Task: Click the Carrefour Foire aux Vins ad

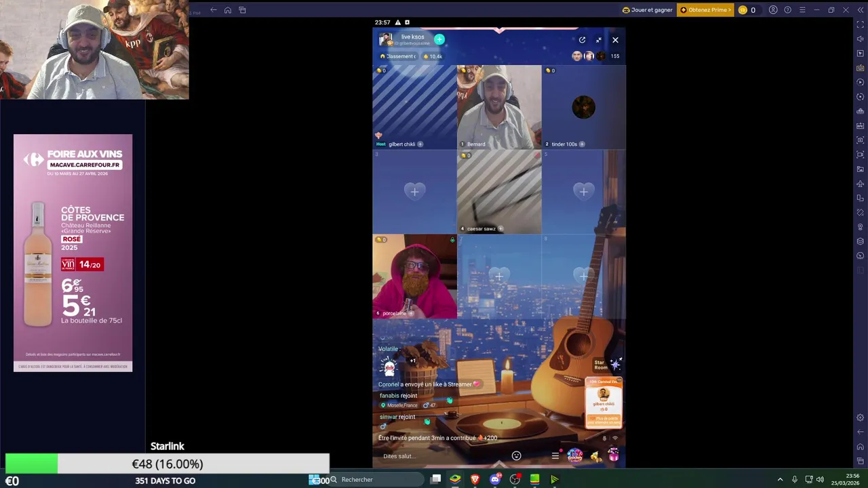Action: 73,253
